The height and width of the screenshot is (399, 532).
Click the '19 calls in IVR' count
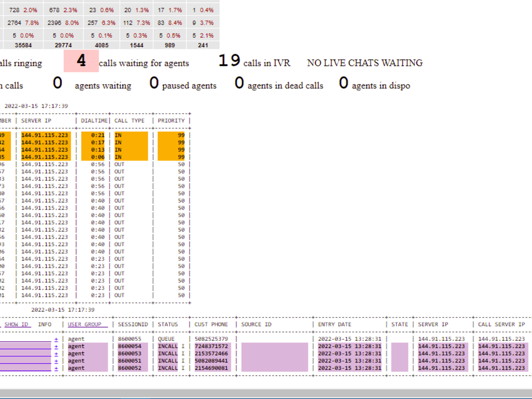pos(254,61)
